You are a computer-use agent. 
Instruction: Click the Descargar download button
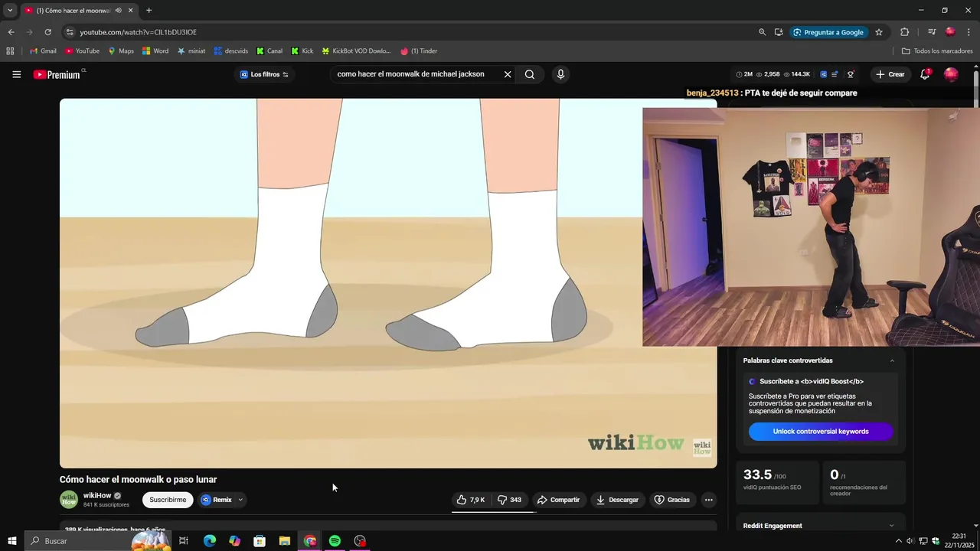pyautogui.click(x=617, y=500)
